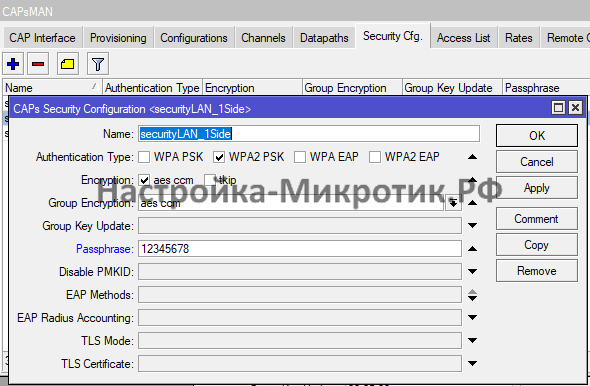Click the Group Key Update column header

[452, 88]
